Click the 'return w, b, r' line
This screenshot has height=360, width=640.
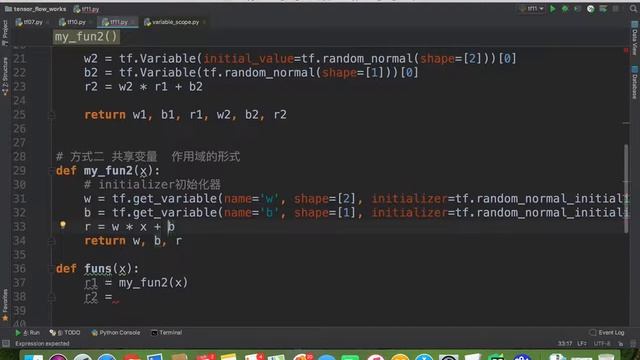133,241
